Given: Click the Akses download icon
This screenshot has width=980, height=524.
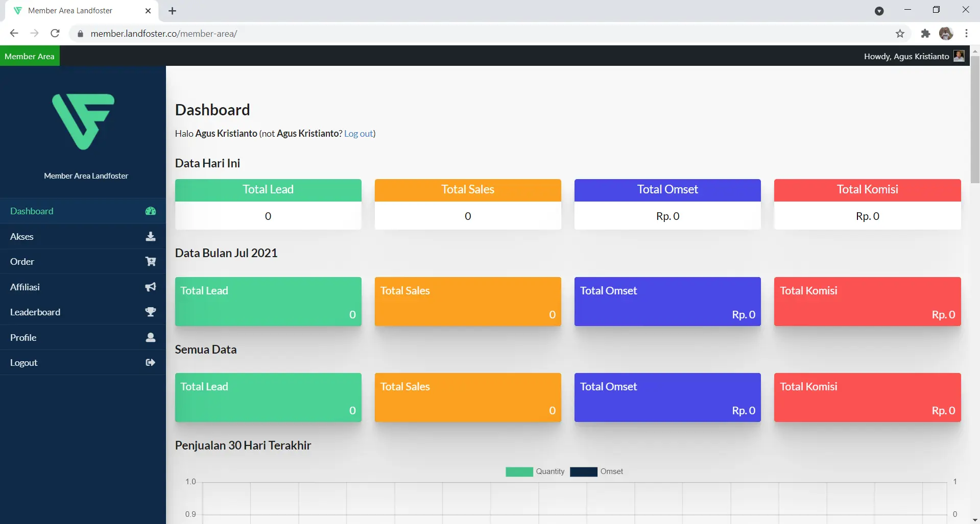Looking at the screenshot, I should [150, 236].
